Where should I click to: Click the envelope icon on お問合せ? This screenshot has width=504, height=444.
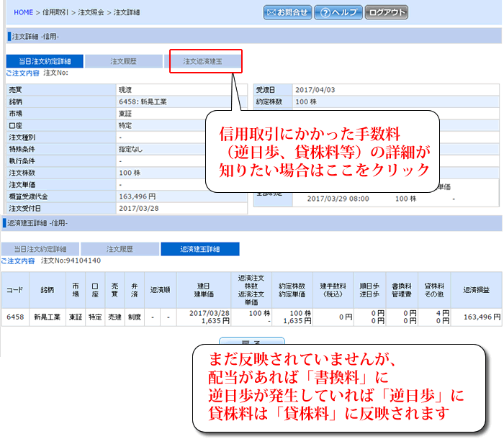tap(273, 12)
